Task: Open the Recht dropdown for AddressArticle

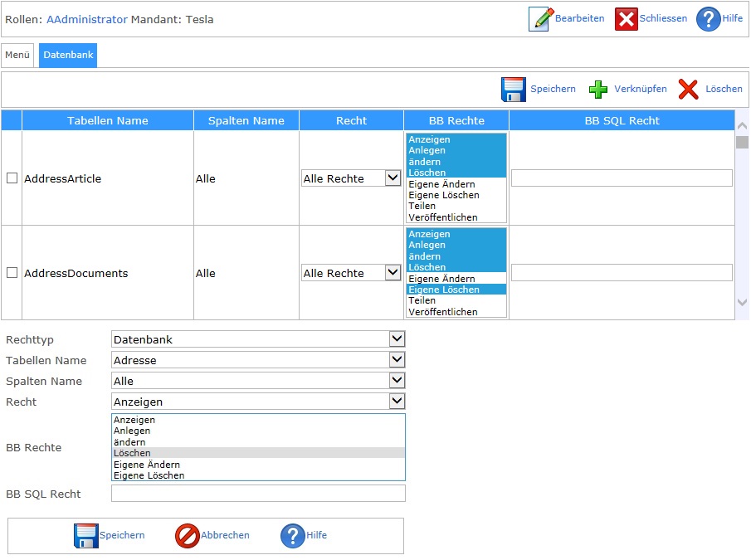Action: (351, 178)
